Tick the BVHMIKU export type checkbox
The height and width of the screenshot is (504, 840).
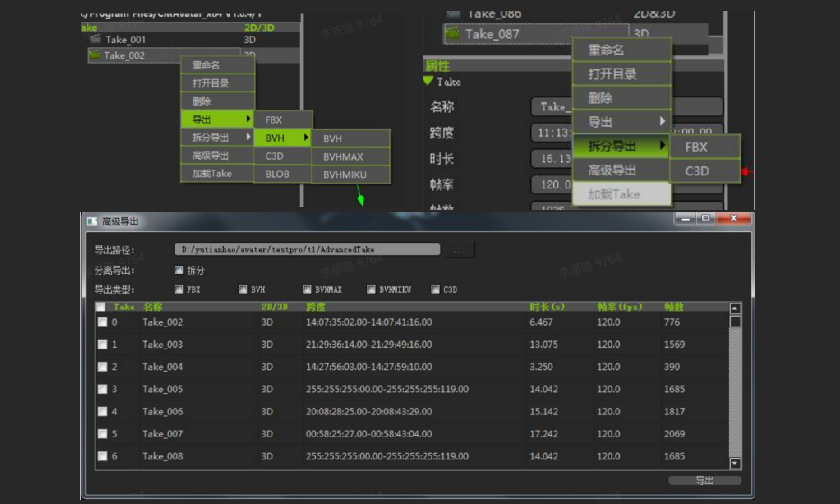coord(371,289)
